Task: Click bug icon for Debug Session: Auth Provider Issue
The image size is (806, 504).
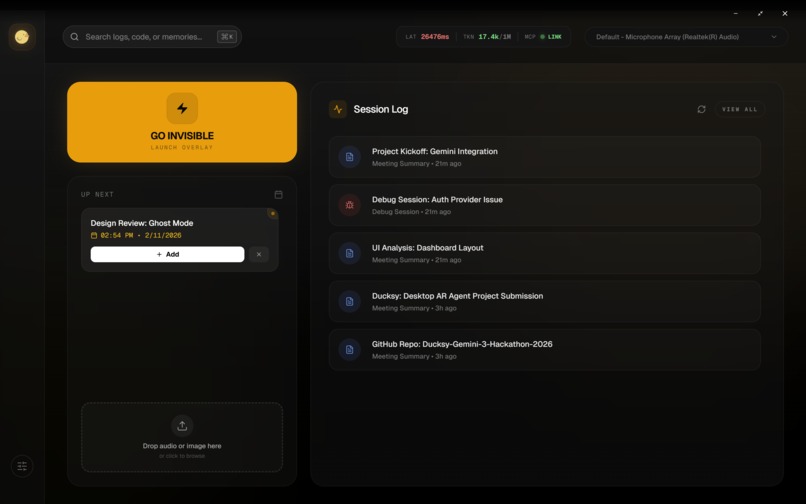Action: pos(350,205)
